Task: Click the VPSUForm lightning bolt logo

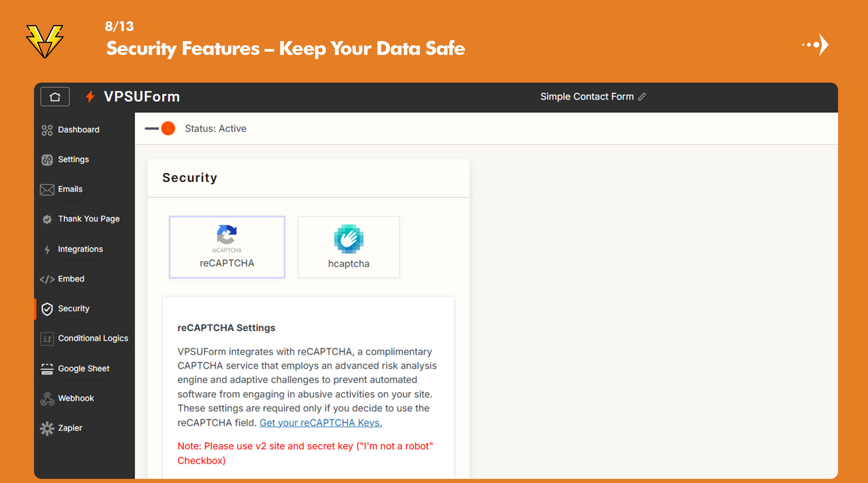Action: pyautogui.click(x=90, y=97)
